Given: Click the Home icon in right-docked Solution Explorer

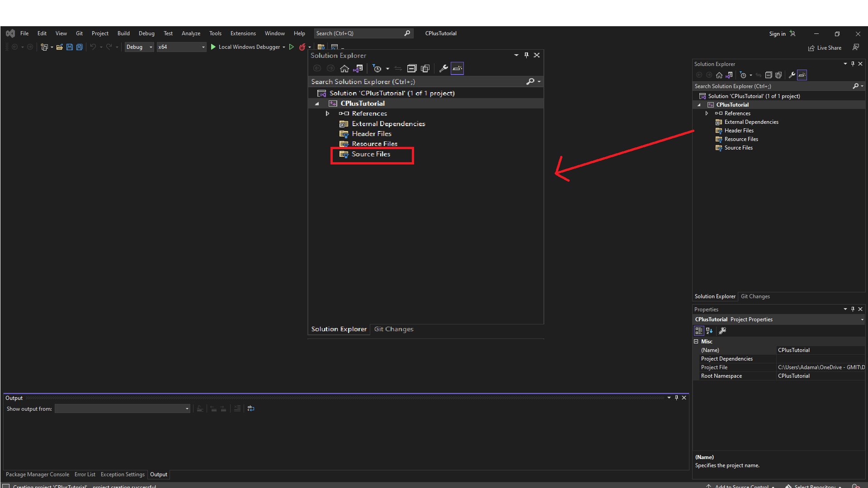Looking at the screenshot, I should (x=719, y=75).
